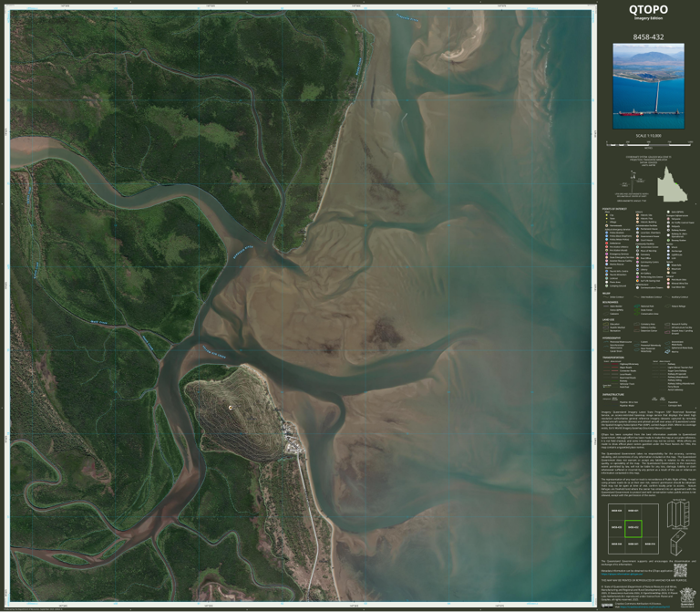Click the LAND USE legend heading
The width and height of the screenshot is (700, 612).
[609, 320]
